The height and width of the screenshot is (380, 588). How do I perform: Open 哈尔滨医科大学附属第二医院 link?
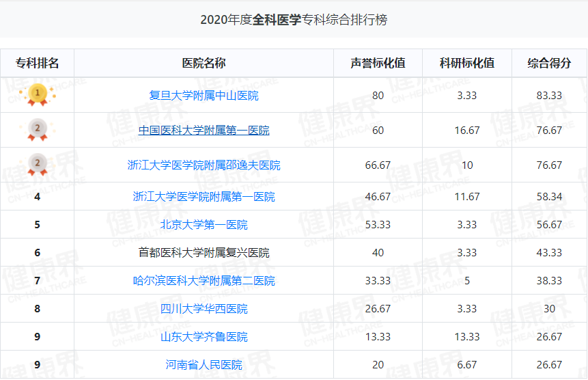pos(204,281)
